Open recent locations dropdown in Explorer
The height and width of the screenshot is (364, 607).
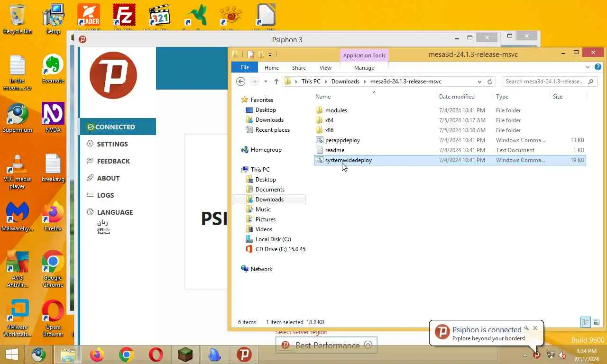pyautogui.click(x=266, y=82)
